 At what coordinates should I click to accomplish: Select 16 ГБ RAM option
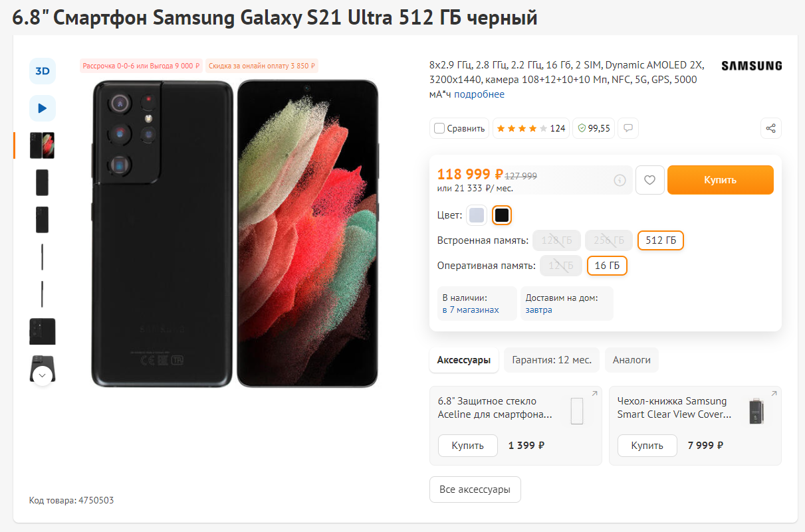point(607,266)
